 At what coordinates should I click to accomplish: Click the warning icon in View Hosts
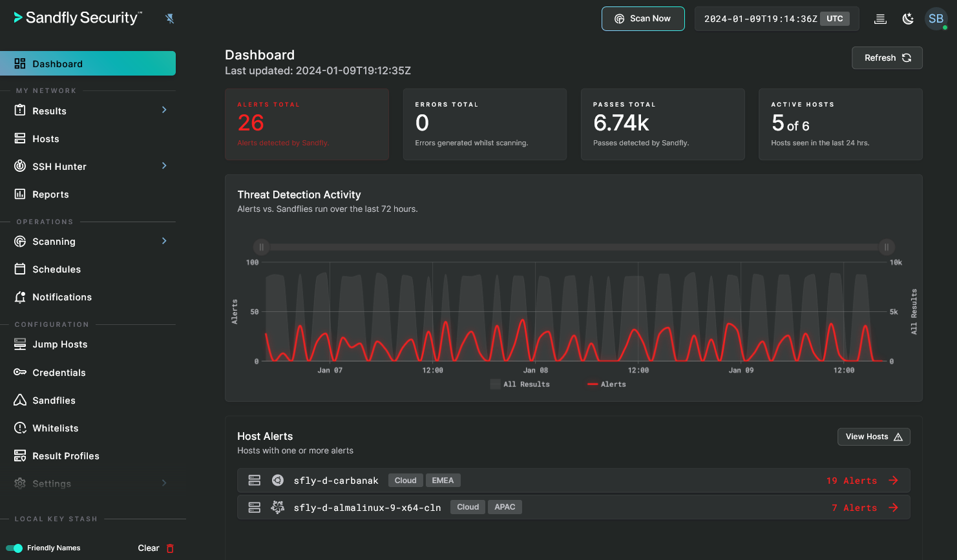tap(898, 437)
